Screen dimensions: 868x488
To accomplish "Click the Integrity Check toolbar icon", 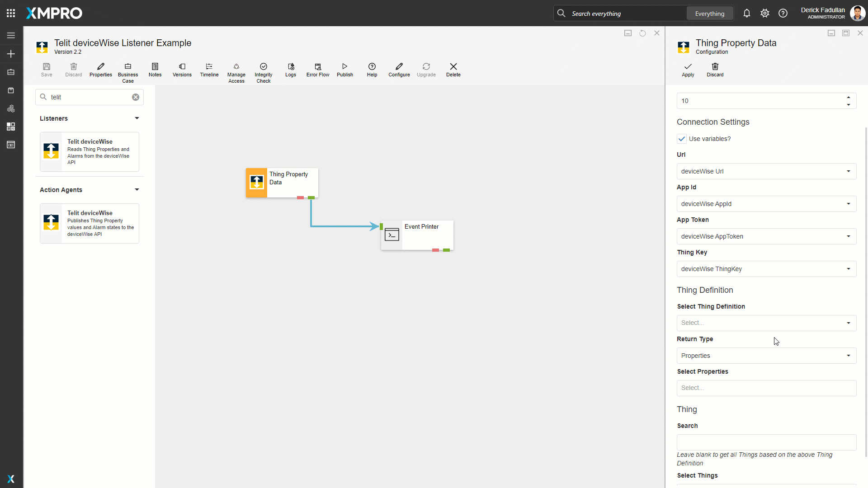I will point(263,72).
